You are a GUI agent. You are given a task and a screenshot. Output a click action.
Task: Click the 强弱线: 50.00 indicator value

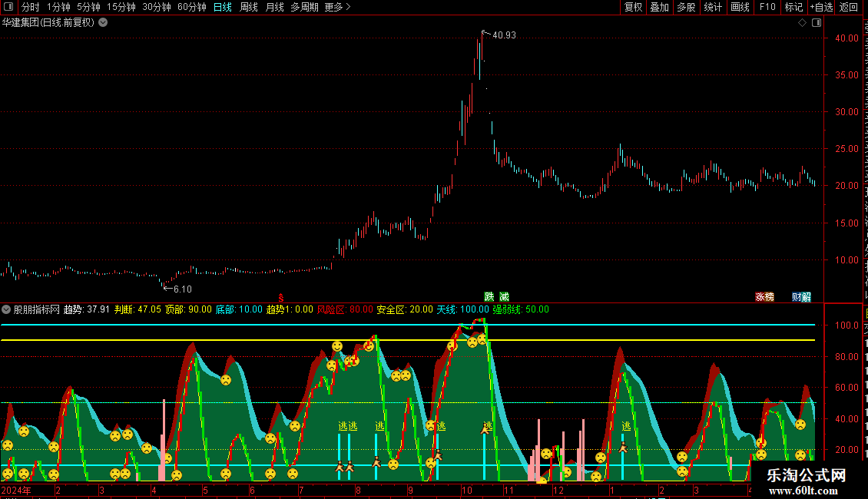521,309
